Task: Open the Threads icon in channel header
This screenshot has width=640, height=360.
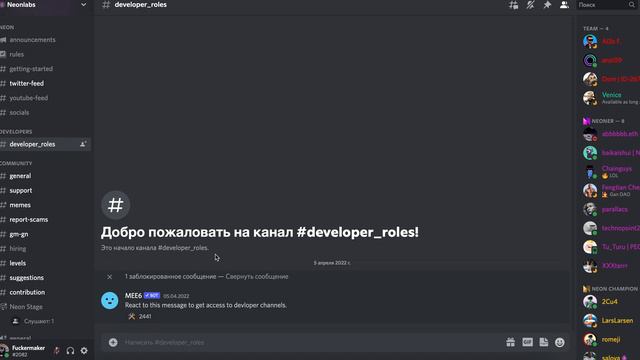Action: click(x=513, y=5)
